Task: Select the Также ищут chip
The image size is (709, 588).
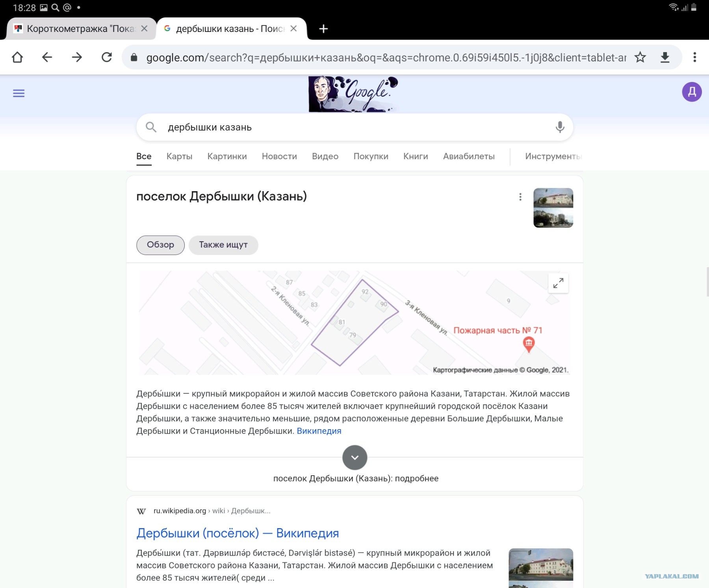Action: tap(223, 245)
